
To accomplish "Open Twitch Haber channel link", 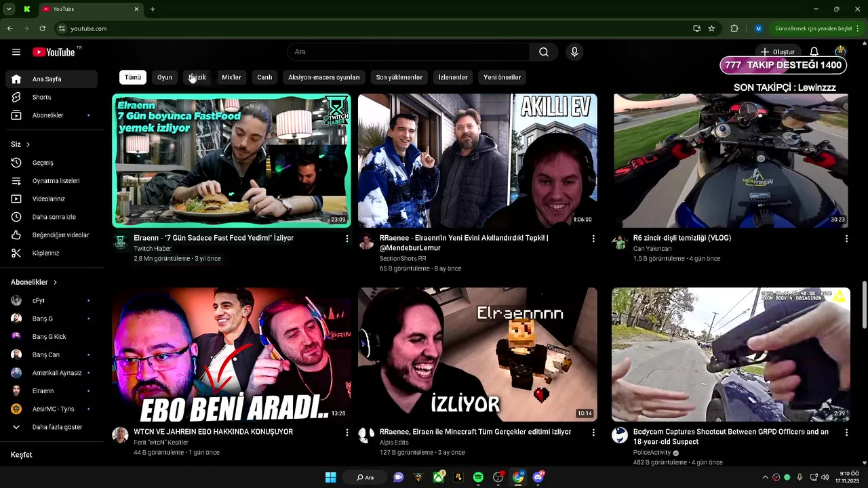I will point(153,249).
